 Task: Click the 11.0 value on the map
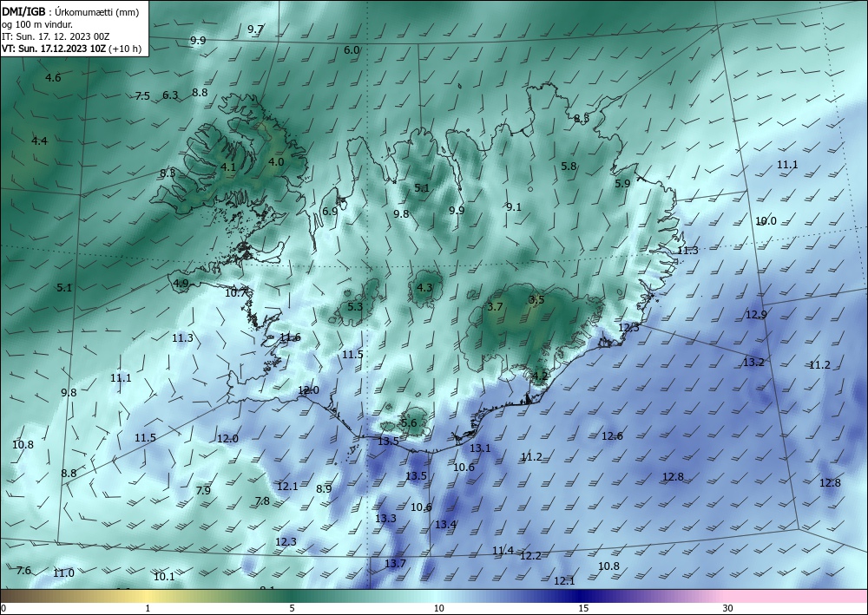63,573
